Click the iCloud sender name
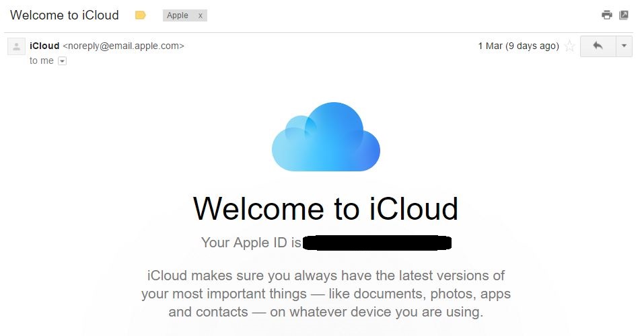This screenshot has width=644, height=336. (x=44, y=46)
